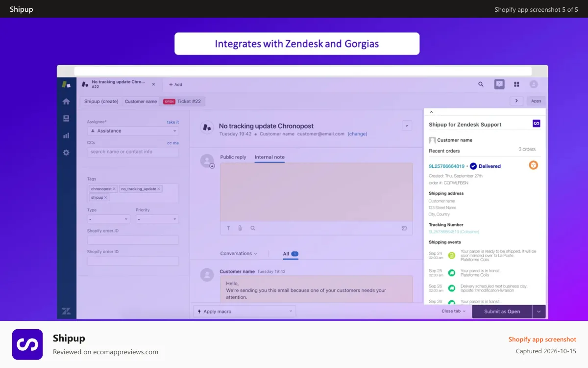
Task: Click the take it link
Action: click(173, 122)
